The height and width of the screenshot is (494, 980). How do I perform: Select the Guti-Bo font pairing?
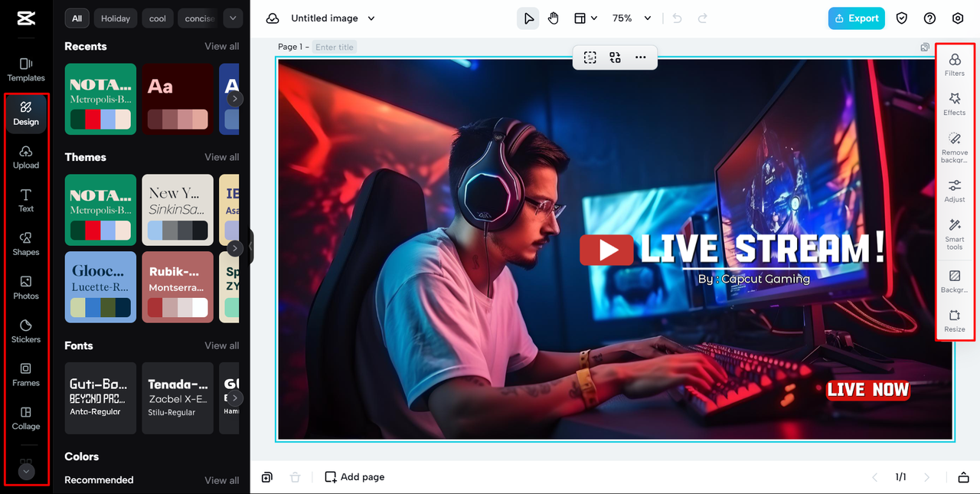[100, 398]
